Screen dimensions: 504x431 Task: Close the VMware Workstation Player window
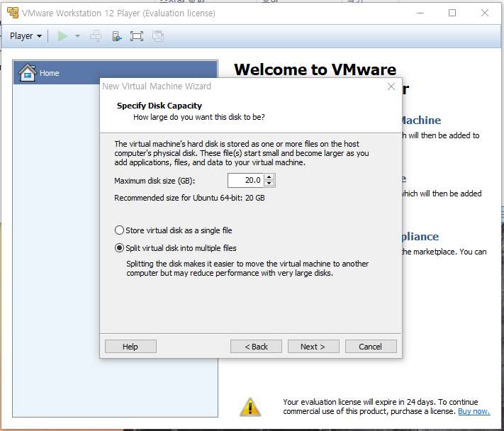[x=485, y=13]
